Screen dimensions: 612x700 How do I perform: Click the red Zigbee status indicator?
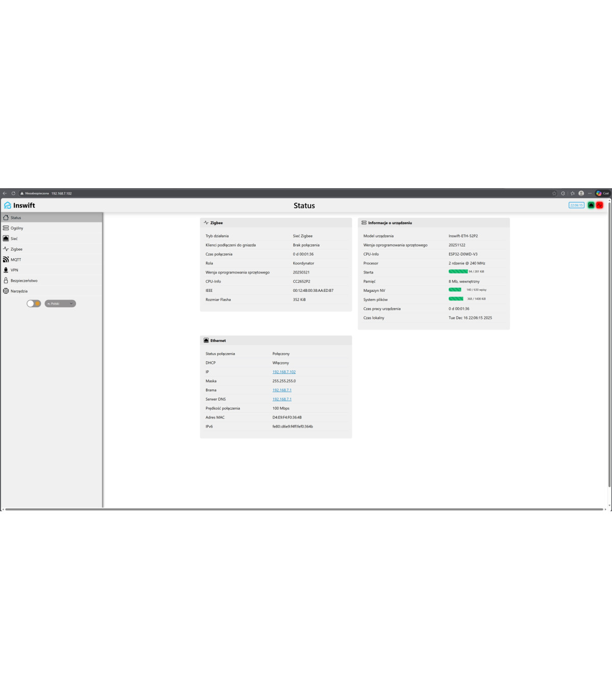pyautogui.click(x=600, y=205)
